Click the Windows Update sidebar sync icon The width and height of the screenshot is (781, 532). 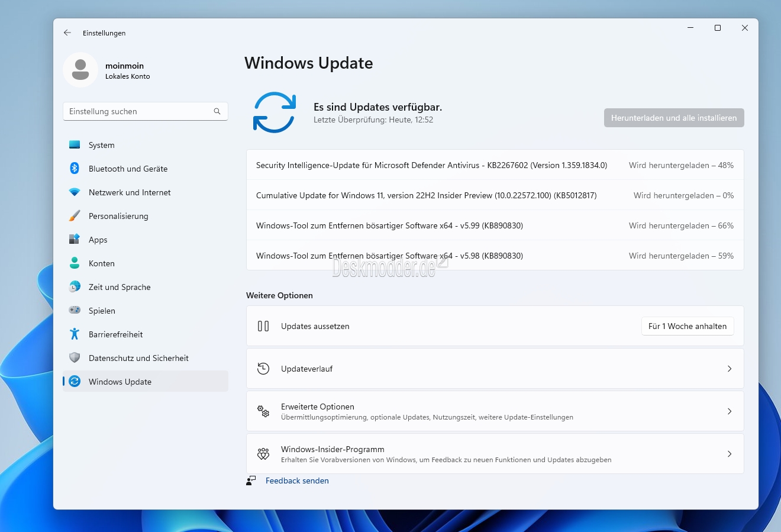pyautogui.click(x=75, y=382)
